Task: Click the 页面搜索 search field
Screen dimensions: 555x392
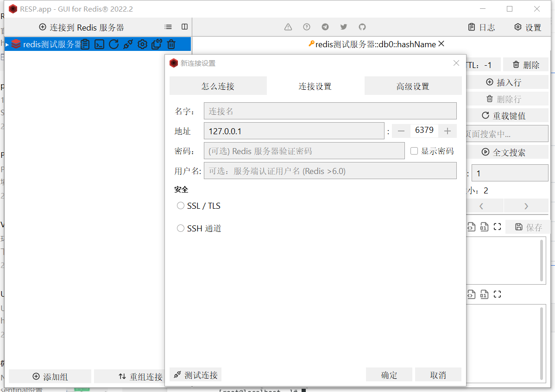Action: [x=507, y=134]
